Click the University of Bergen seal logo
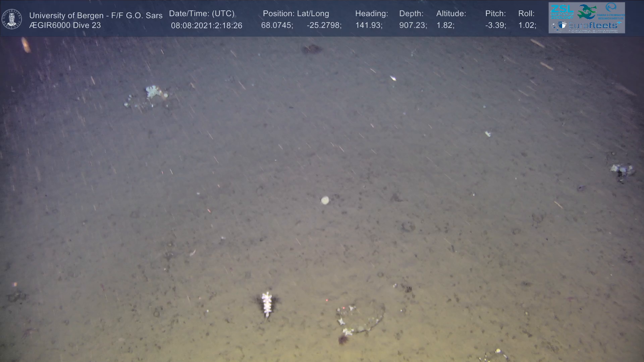The image size is (644, 362). click(x=12, y=19)
